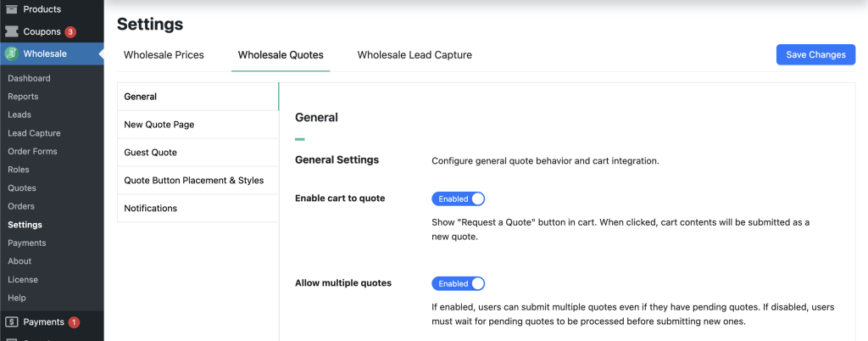Go to the Roles submenu page
868x341 pixels.
19,170
